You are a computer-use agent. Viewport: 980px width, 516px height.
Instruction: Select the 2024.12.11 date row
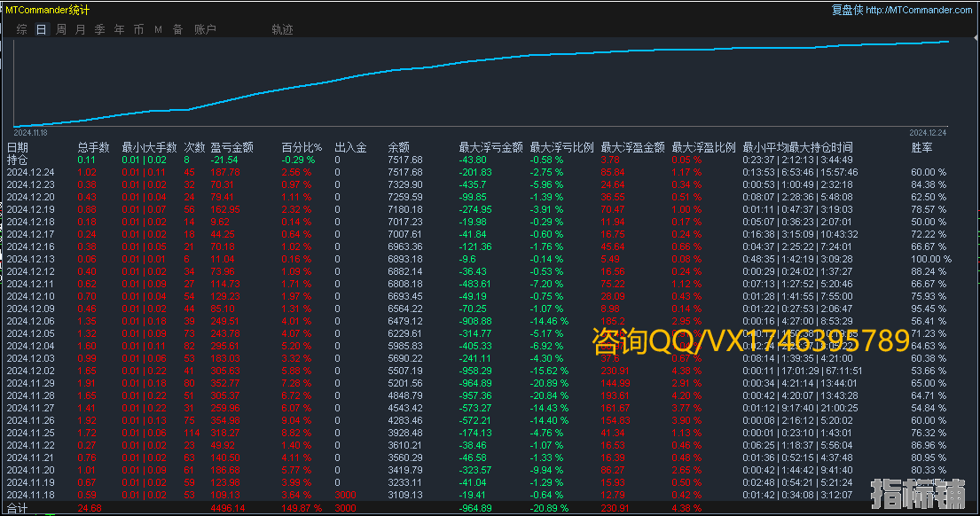[31, 285]
